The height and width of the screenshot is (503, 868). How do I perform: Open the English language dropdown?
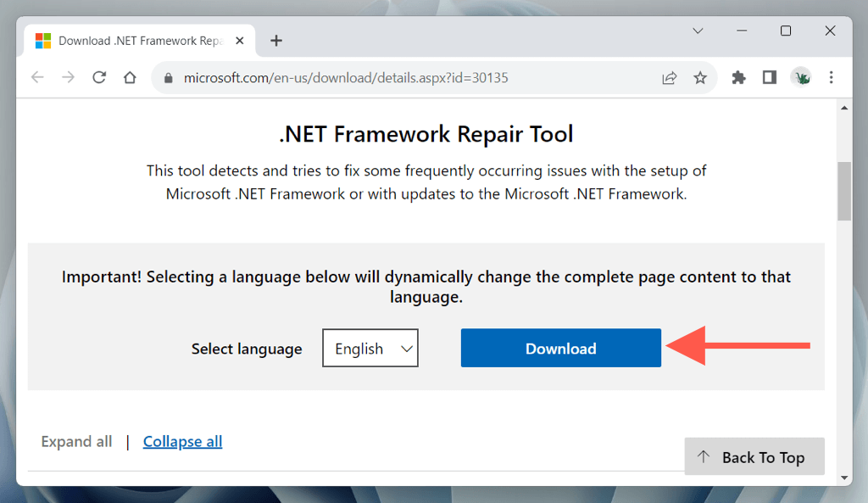click(370, 349)
